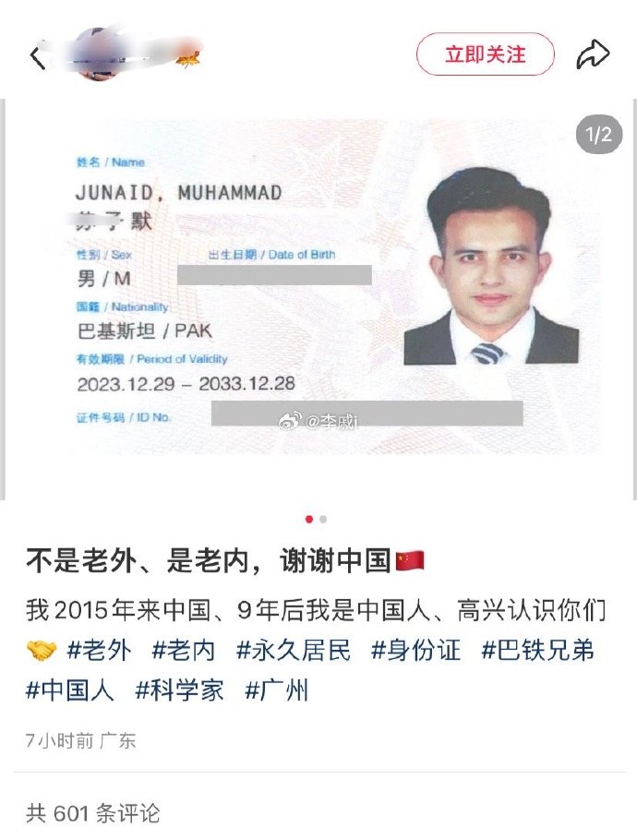The height and width of the screenshot is (840, 637).
Task: Open the #老外 hashtag
Action: click(x=99, y=651)
